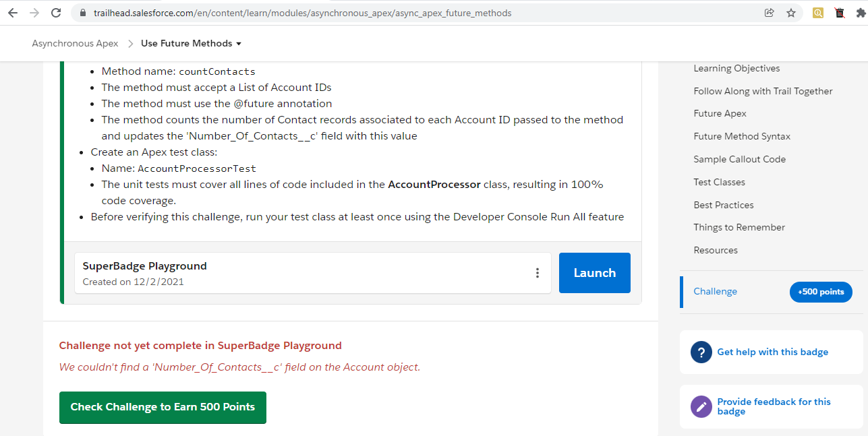Open the three-dot playground options menu

tap(538, 272)
